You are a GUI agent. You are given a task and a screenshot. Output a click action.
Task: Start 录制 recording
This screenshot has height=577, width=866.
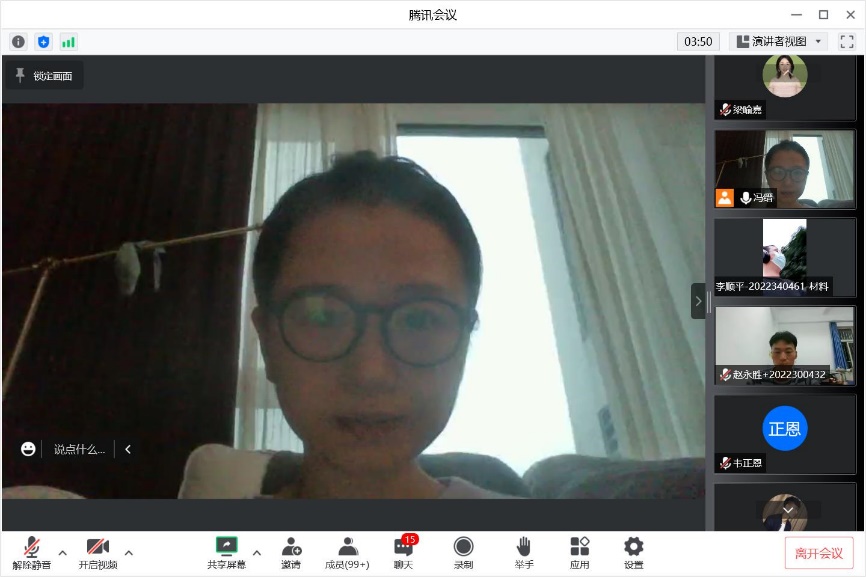click(x=463, y=552)
